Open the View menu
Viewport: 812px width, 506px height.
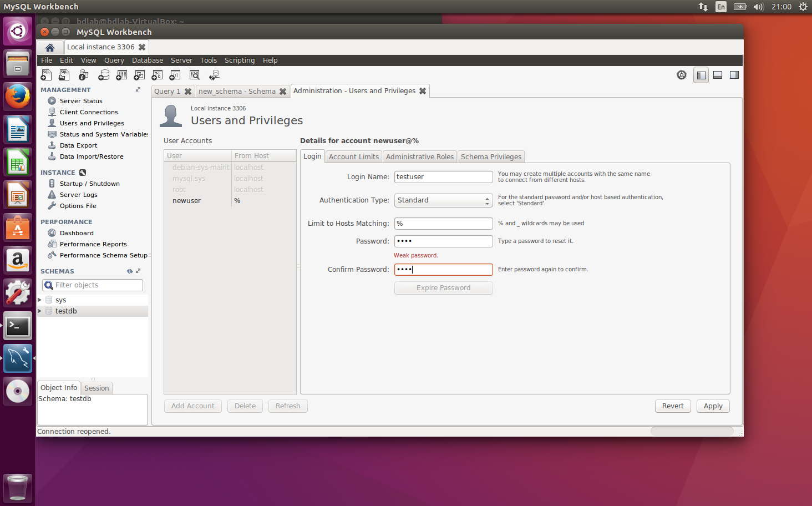click(x=89, y=60)
